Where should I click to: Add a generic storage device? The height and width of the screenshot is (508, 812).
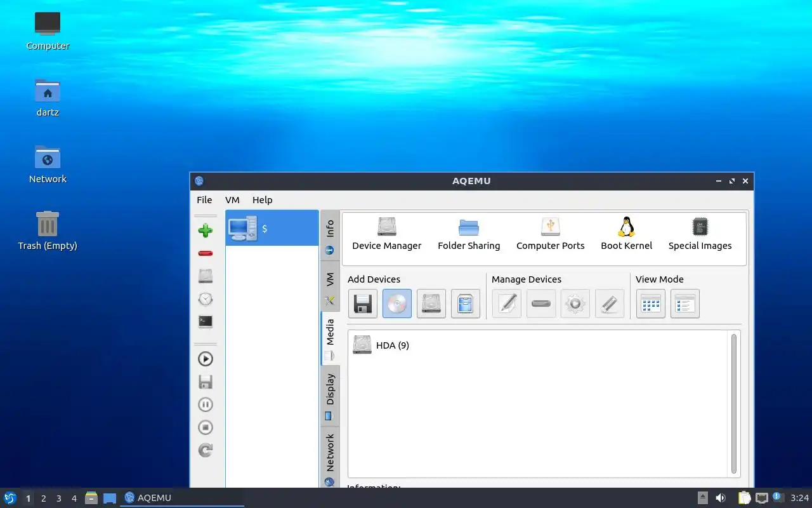click(x=466, y=304)
